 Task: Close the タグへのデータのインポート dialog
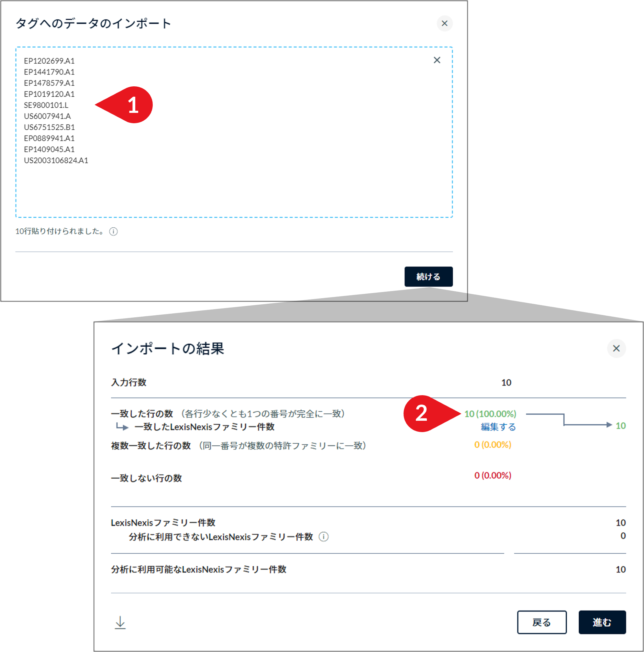click(444, 23)
